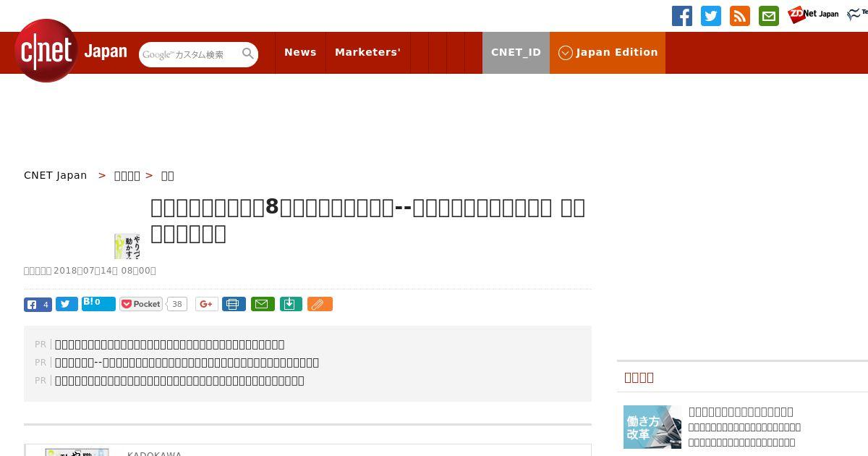Share article on Google+ icon
This screenshot has width=868, height=456.
point(206,304)
